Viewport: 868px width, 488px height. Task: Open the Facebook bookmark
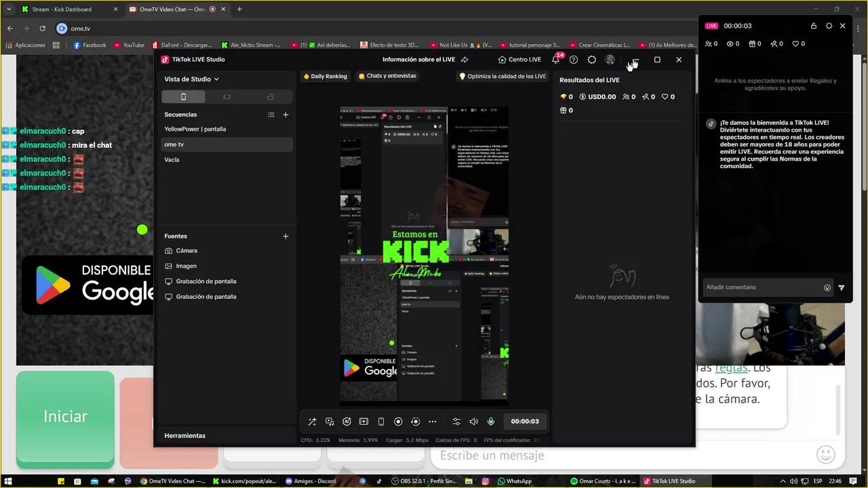click(x=90, y=45)
